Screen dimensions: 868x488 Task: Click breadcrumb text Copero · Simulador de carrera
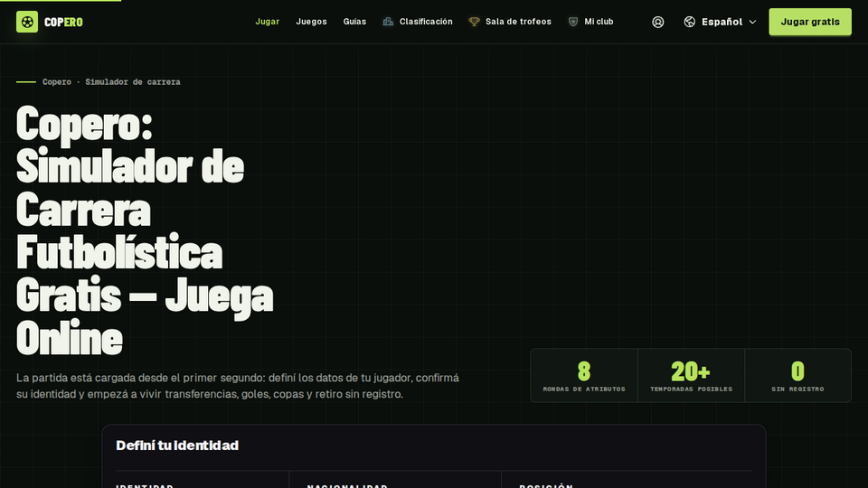pos(111,82)
